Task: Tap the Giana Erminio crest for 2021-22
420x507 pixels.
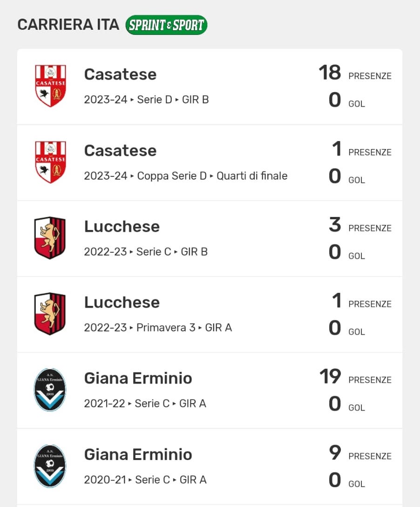Action: coord(50,390)
